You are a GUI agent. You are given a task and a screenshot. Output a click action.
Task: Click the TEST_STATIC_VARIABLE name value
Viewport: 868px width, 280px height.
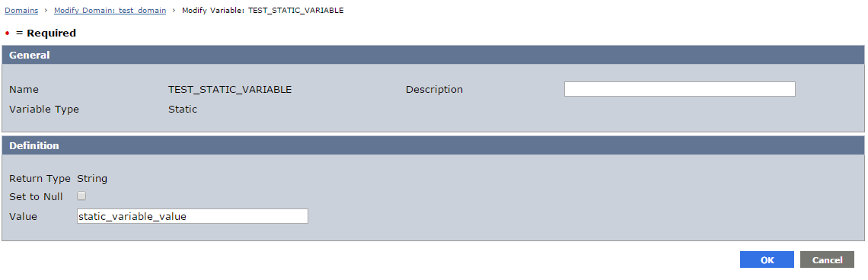(x=230, y=90)
